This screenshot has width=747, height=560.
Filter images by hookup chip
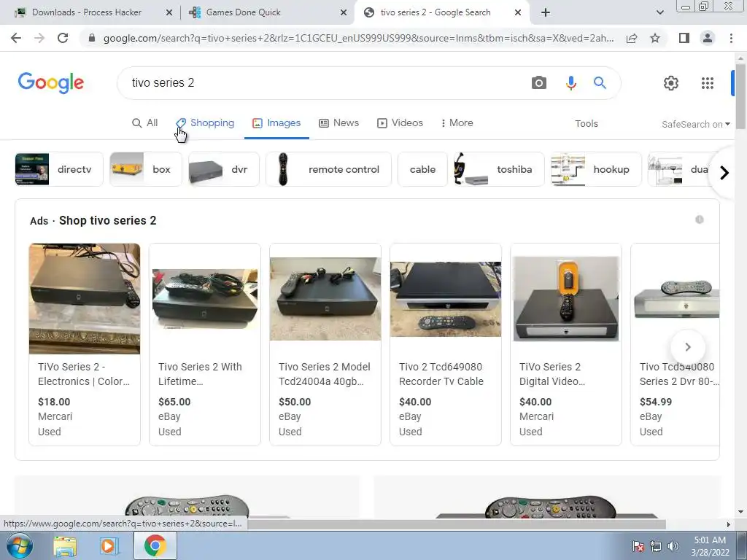point(596,169)
